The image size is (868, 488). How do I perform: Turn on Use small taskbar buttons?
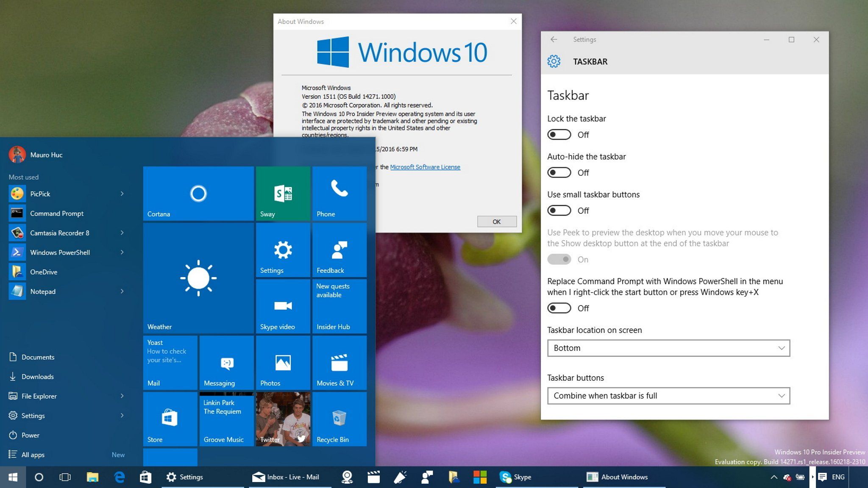click(x=559, y=211)
